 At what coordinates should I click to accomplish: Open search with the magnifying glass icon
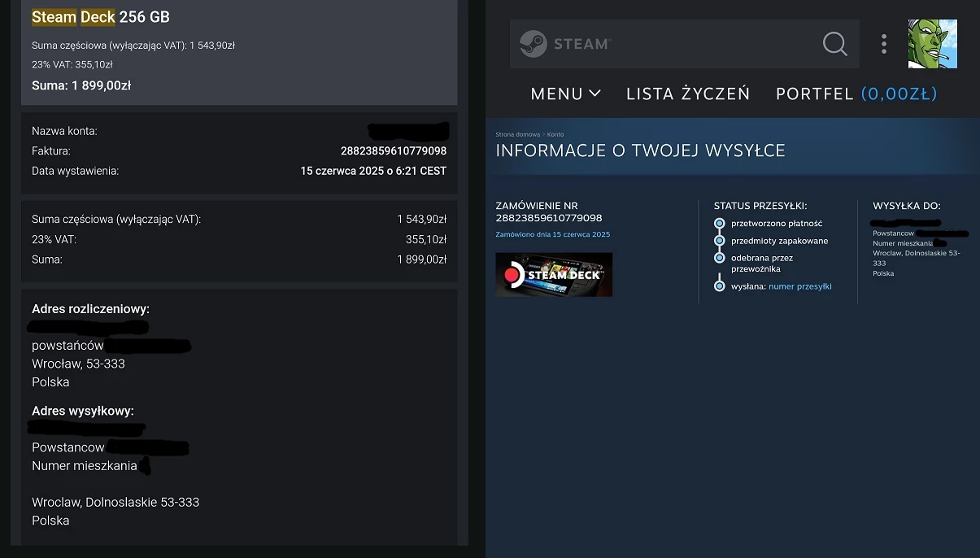pos(834,45)
